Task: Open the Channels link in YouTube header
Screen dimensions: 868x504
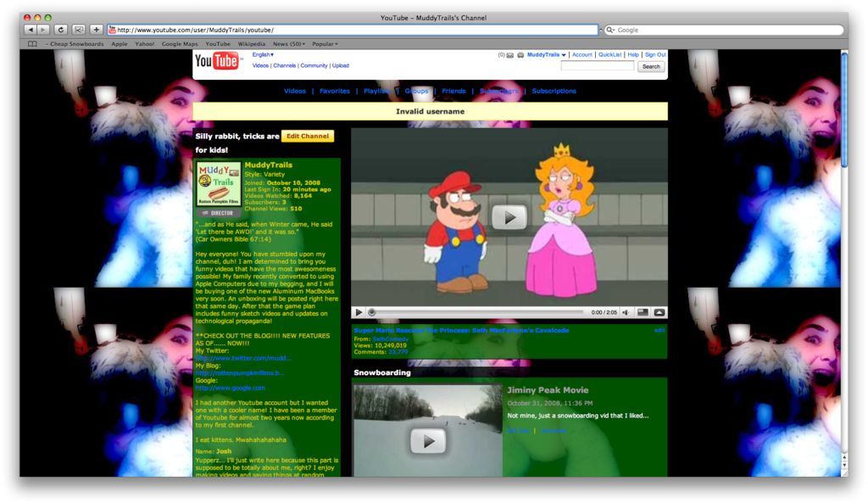Action: 285,65
